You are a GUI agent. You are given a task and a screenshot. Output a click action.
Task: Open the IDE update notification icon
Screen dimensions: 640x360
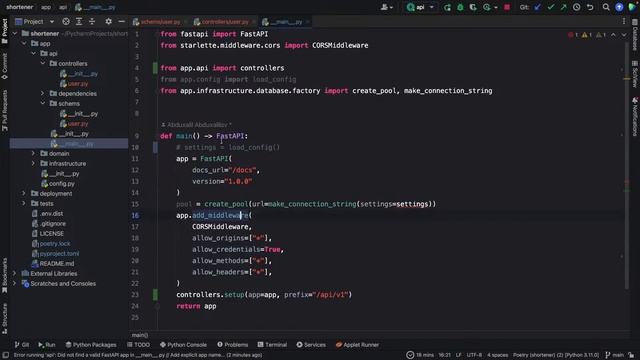(x=619, y=7)
